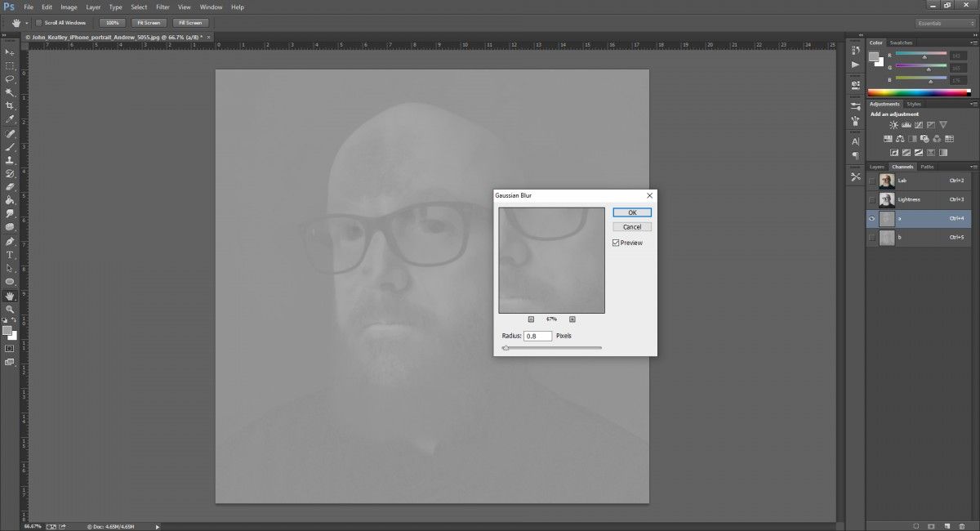
Task: Enable Scroll All Windows checkbox
Action: pos(39,23)
